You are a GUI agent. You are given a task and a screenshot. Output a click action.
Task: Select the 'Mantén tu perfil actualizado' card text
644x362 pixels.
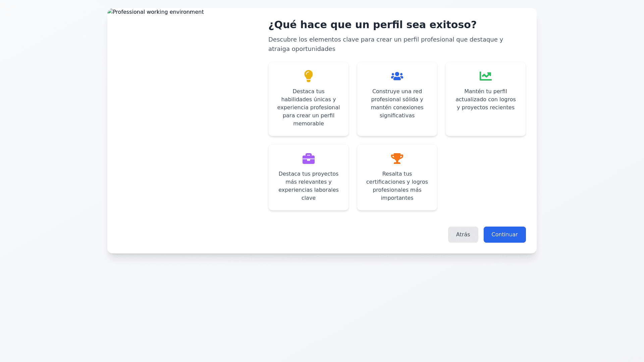[485, 99]
